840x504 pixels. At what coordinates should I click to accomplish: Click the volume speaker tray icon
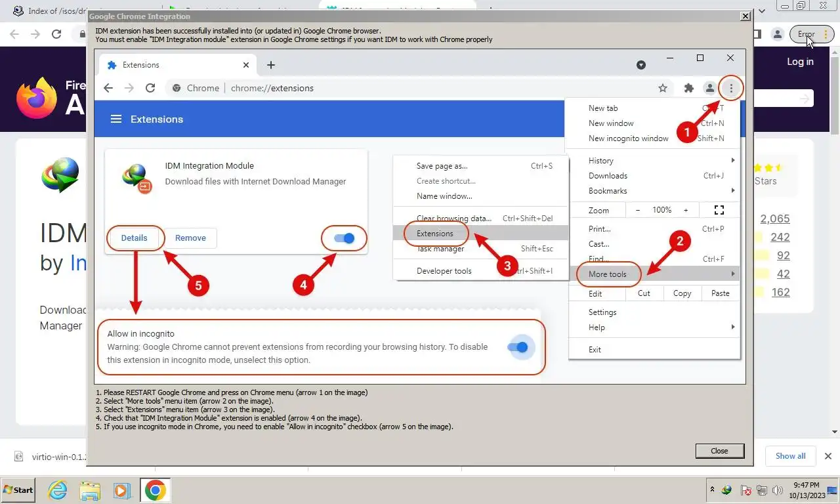click(x=778, y=490)
